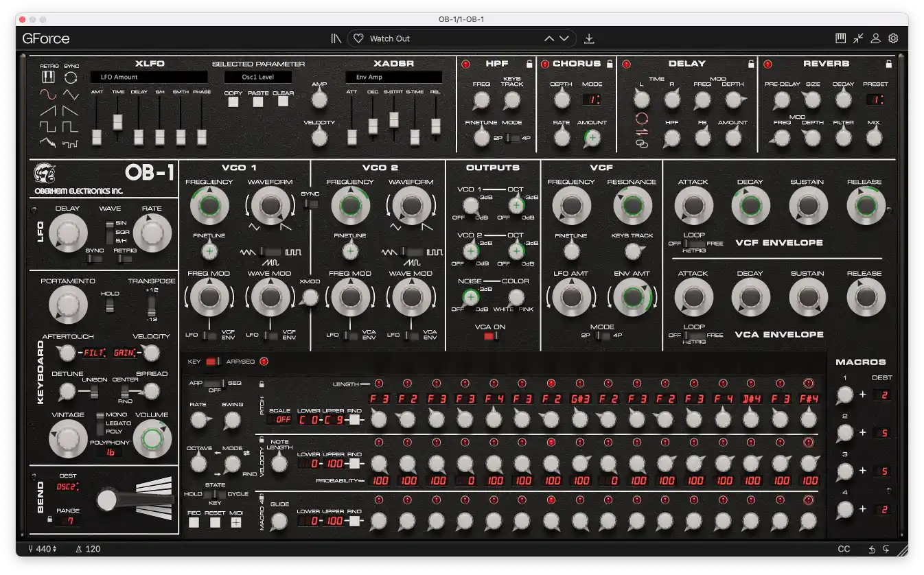Viewport: 924px width, 575px height.
Task: Change the Reverb PRESET number selector
Action: pyautogui.click(x=875, y=99)
